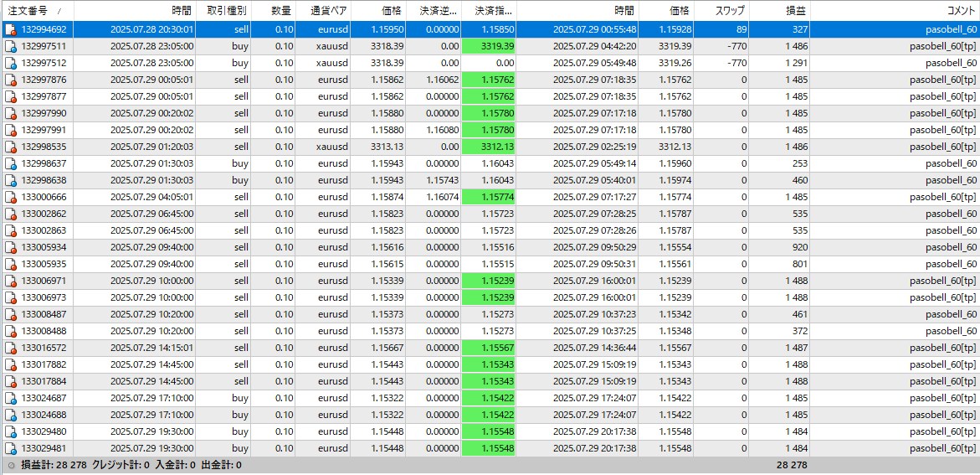Click the round icon before 損益計 in summary bar
The width and height of the screenshot is (980, 475).
click(x=11, y=466)
